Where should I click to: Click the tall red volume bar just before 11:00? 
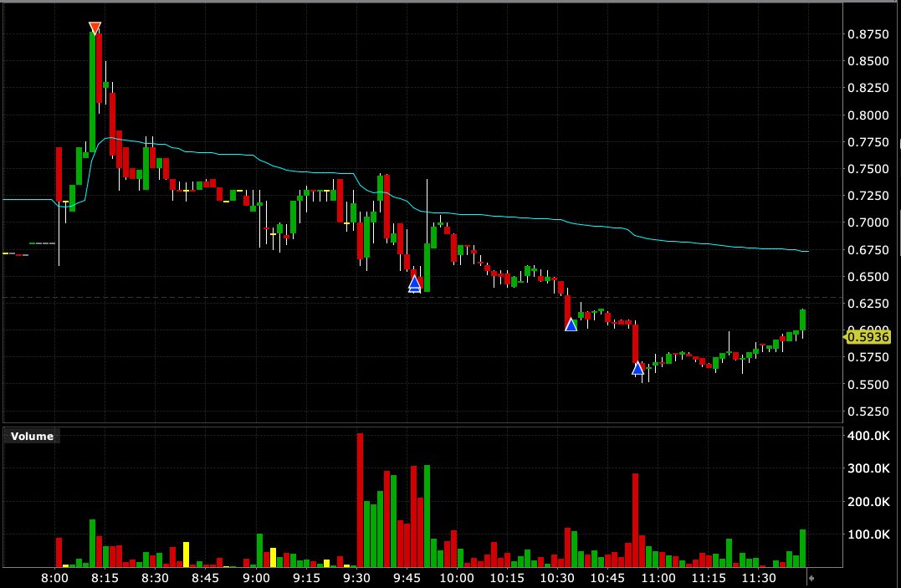tap(636, 520)
